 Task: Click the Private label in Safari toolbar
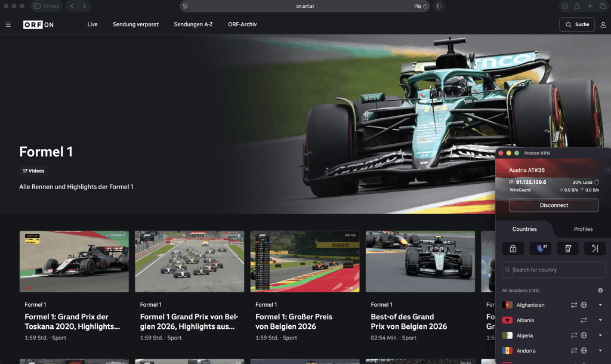[x=51, y=6]
